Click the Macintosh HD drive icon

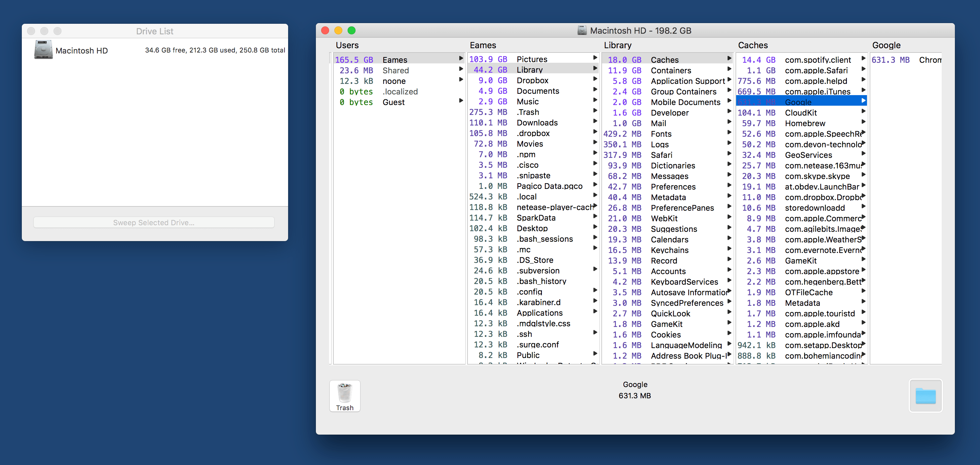43,50
